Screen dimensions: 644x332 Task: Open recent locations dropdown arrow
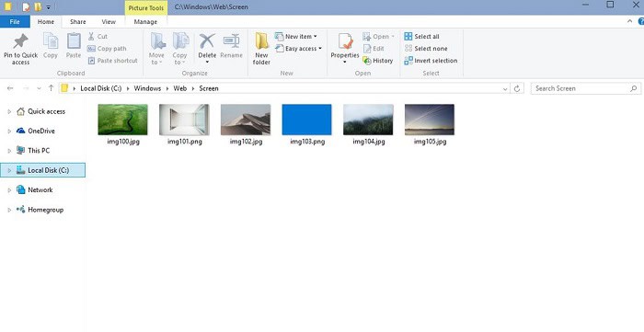coord(39,88)
